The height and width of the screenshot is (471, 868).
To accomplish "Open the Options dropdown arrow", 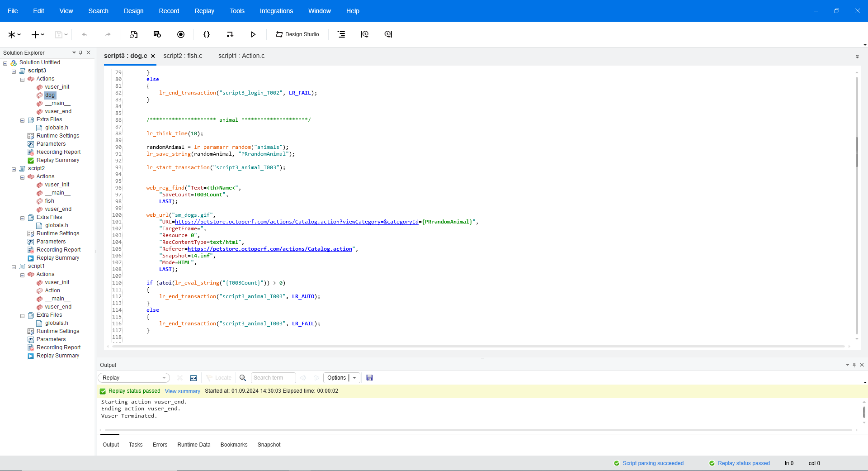I will click(354, 378).
